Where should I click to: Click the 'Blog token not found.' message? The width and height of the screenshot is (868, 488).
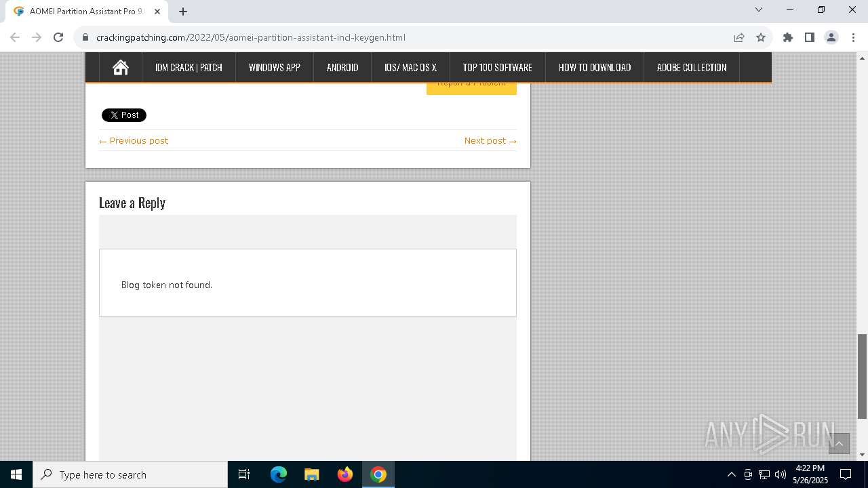[167, 285]
